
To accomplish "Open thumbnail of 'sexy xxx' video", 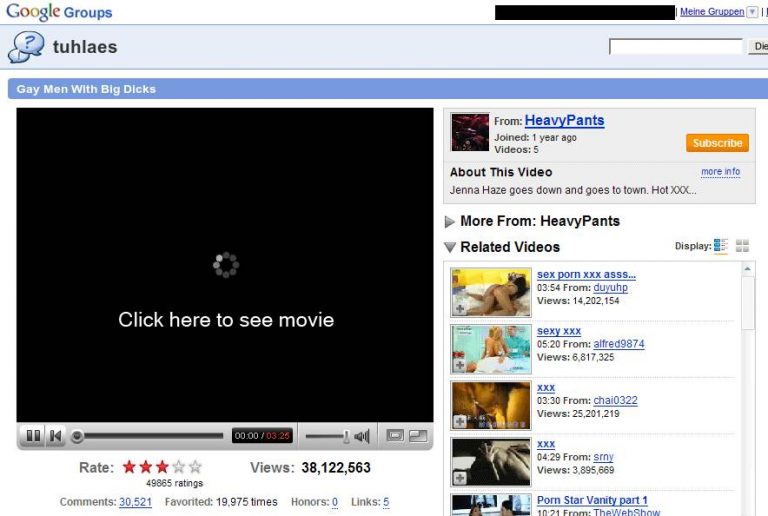I will tap(491, 349).
